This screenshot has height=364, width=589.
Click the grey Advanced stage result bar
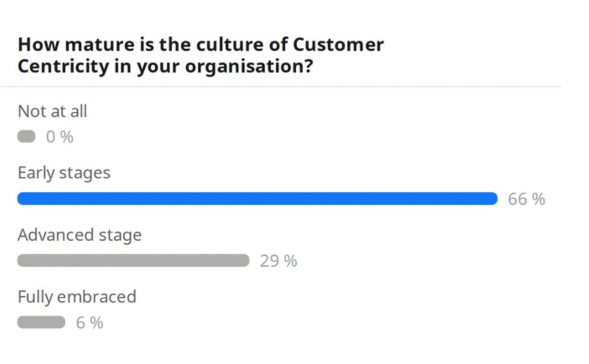pos(133,260)
